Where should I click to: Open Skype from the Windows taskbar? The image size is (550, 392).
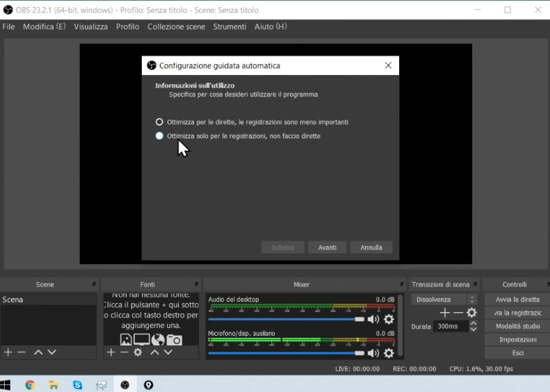pos(77,384)
